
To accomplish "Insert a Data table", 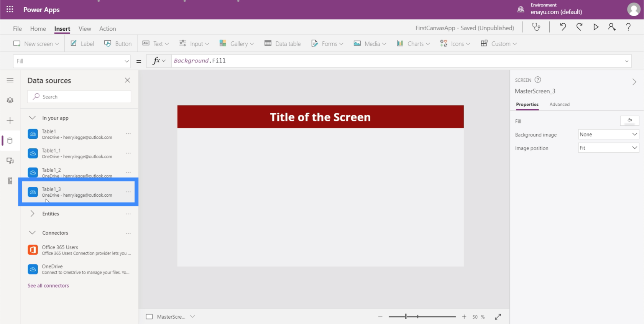I will coord(283,44).
